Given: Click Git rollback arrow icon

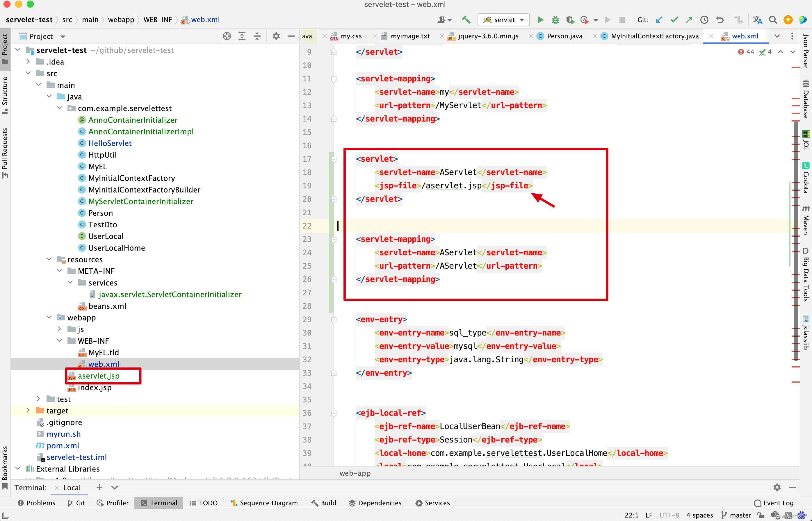Looking at the screenshot, I should click(720, 20).
